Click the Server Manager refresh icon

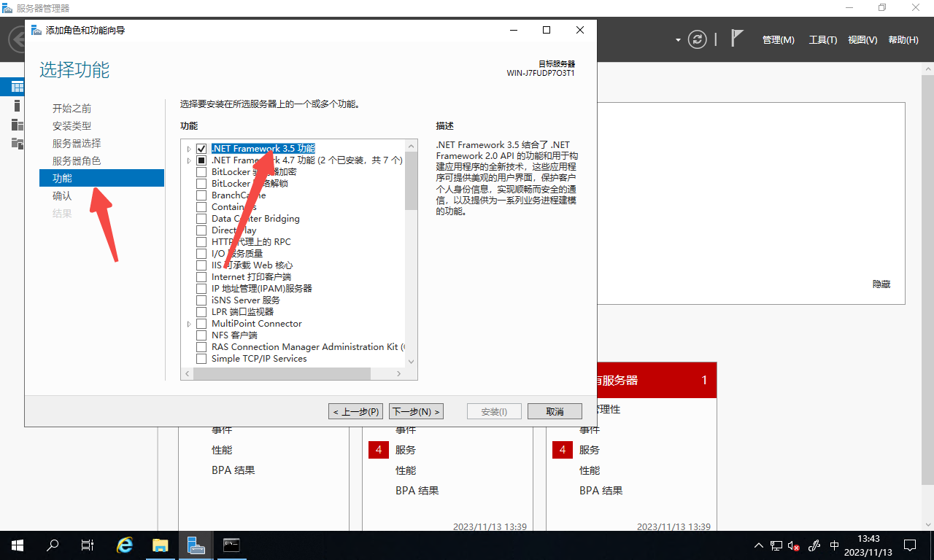pos(698,39)
